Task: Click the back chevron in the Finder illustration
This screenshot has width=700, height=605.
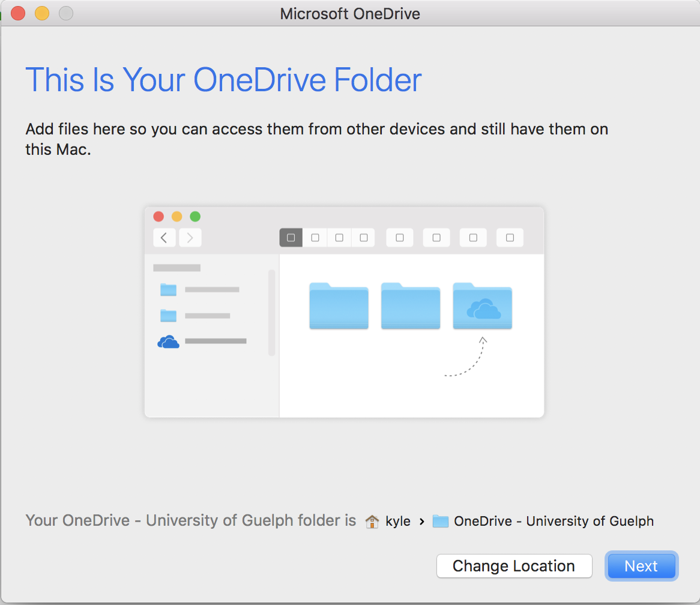Action: (x=164, y=238)
